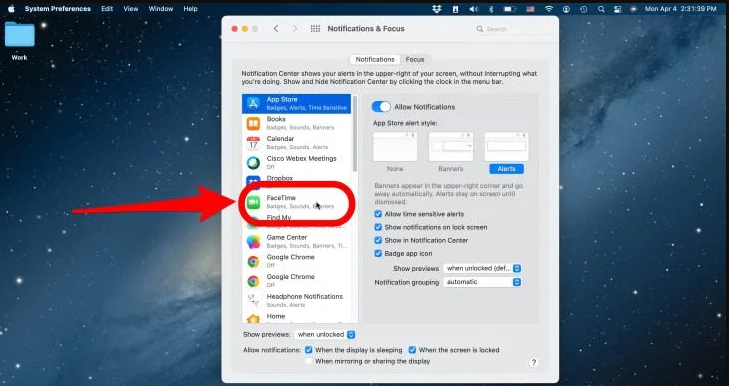Click the Calendar app icon

pyautogui.click(x=253, y=143)
